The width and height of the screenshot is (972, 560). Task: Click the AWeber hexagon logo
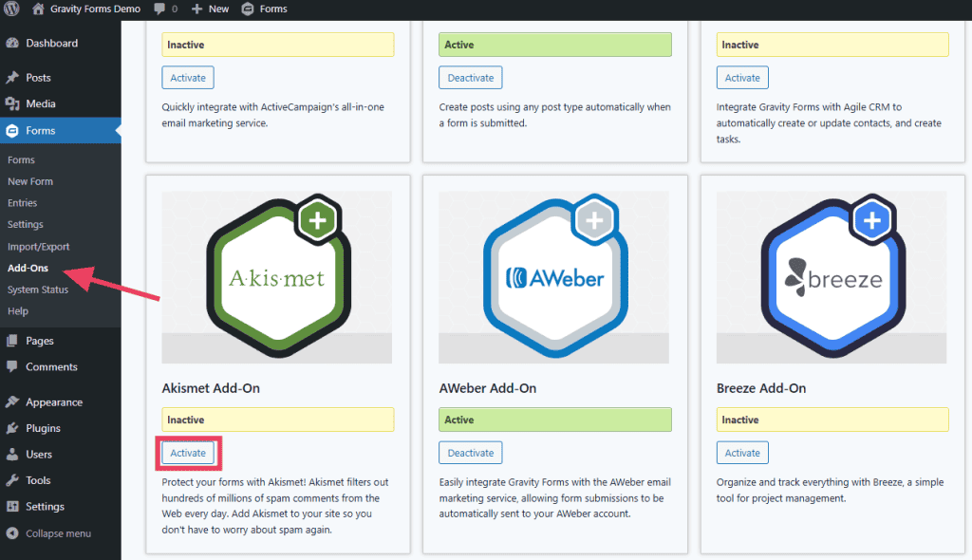tap(555, 276)
